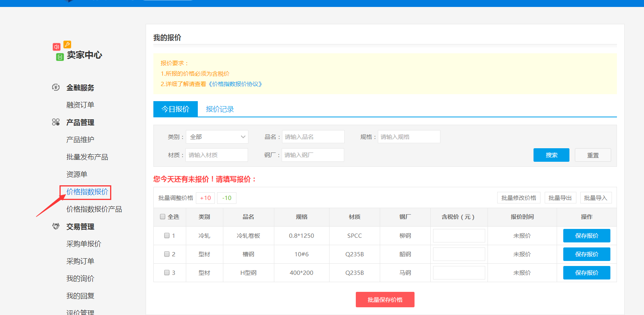Click the 金融服务 section heading
644x315 pixels.
click(x=80, y=88)
